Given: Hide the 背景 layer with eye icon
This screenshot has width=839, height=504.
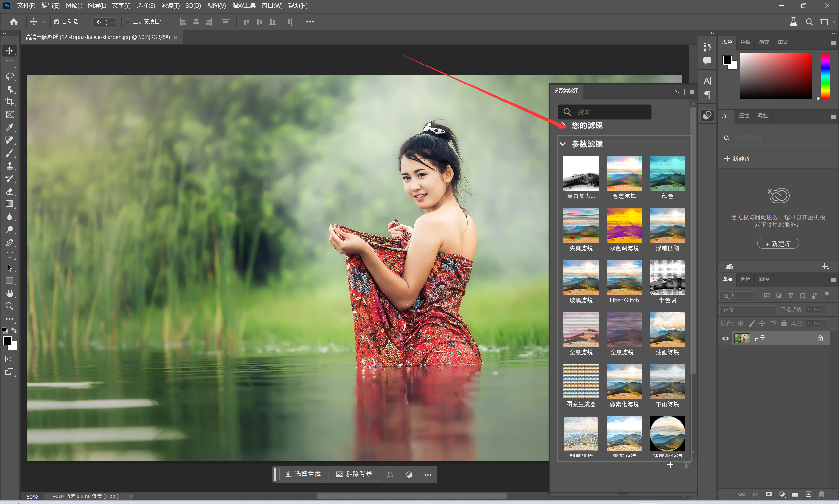Looking at the screenshot, I should pos(725,338).
